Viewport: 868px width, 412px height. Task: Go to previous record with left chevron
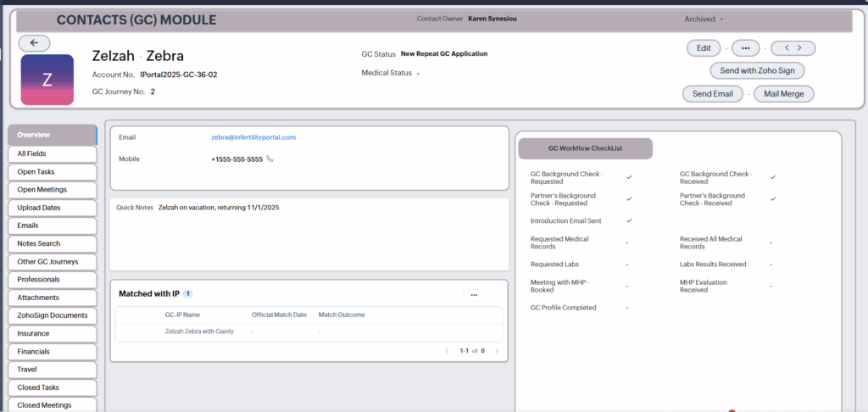(788, 48)
